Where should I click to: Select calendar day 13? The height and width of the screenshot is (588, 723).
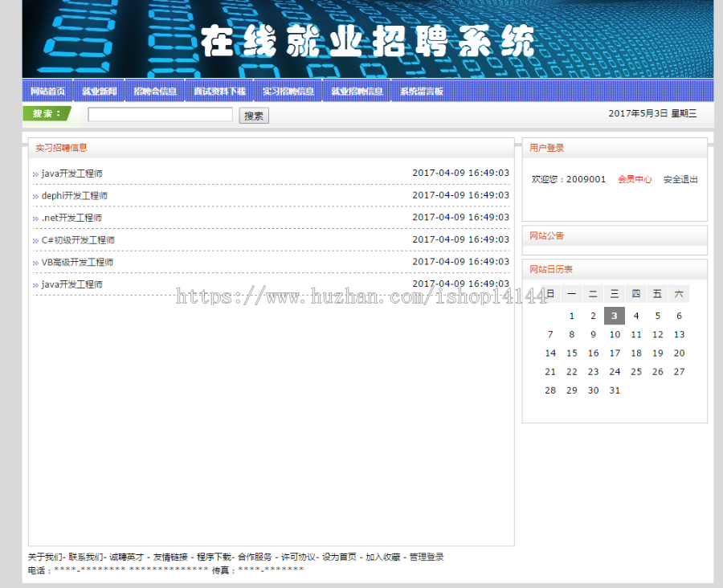pyautogui.click(x=679, y=334)
